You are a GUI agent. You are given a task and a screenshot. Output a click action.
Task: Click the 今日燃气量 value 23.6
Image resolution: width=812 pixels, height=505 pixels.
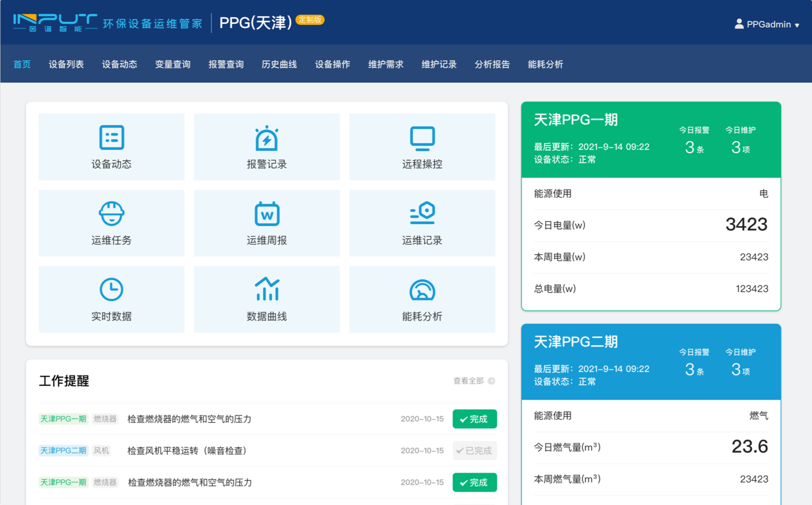point(749,447)
